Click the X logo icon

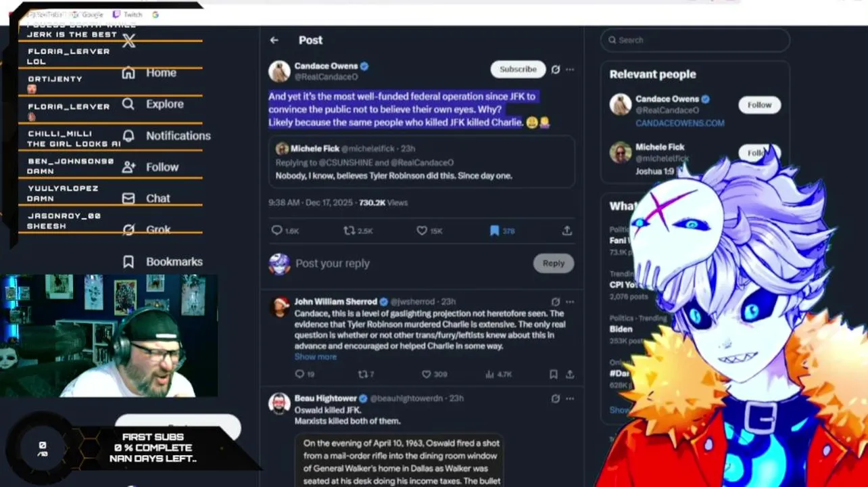pyautogui.click(x=129, y=41)
